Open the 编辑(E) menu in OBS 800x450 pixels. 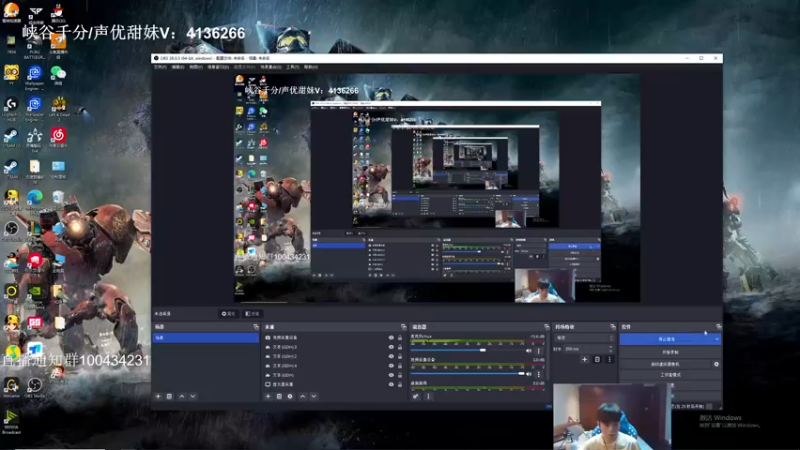point(178,67)
